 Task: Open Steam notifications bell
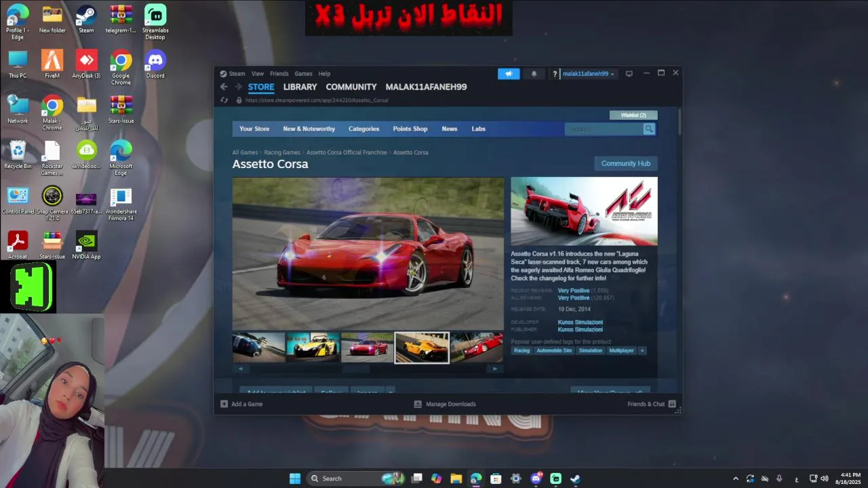coord(534,74)
